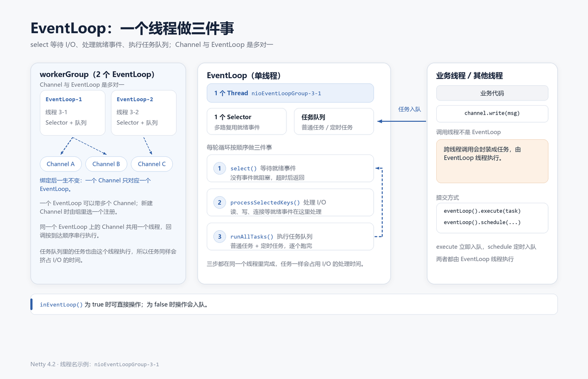The width and height of the screenshot is (588, 379).
Task: Click the 'execute 立即入队，schedule 定时入队' text
Action: [x=486, y=247]
